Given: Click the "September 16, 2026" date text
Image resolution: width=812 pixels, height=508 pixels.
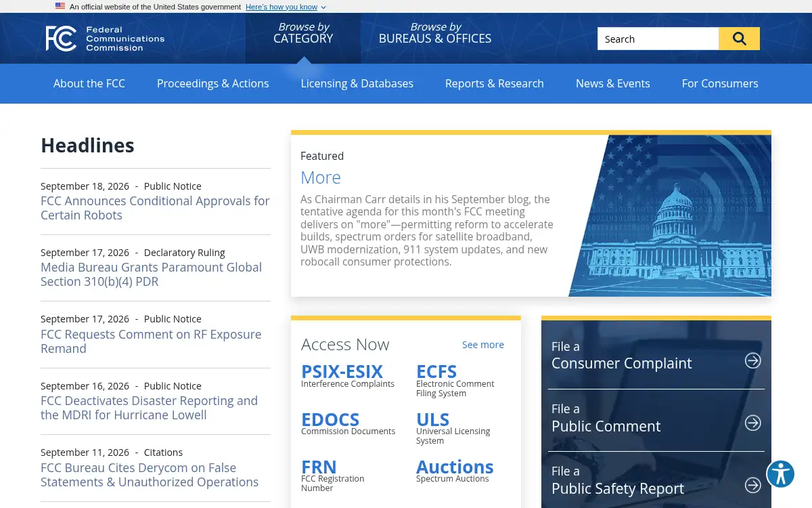Looking at the screenshot, I should pos(85,386).
